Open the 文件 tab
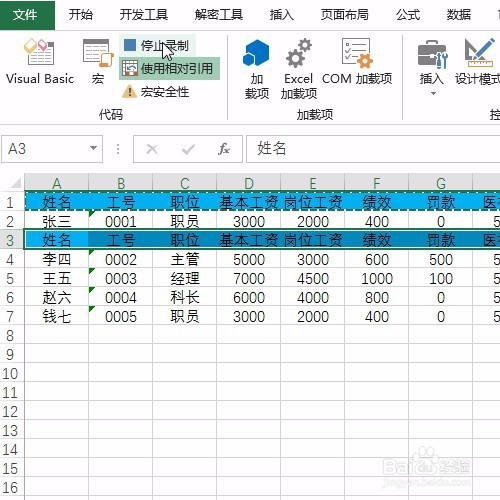The image size is (500, 500). tap(27, 15)
